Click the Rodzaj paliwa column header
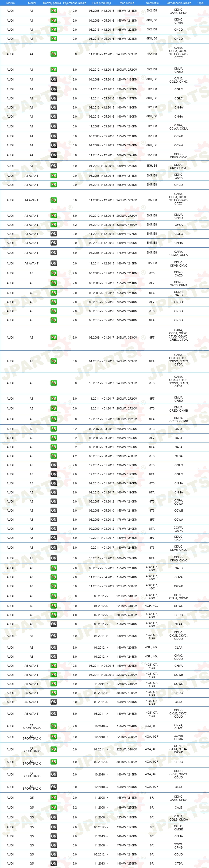 point(52,3)
